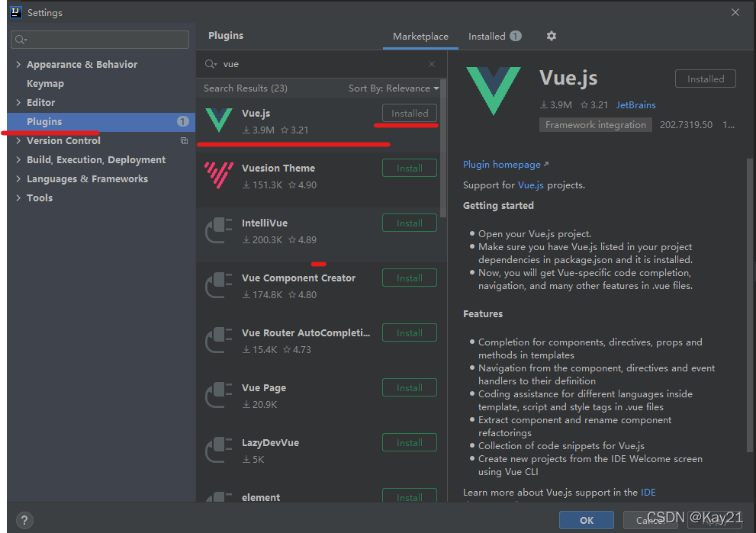Clear the vue search text
The height and width of the screenshot is (533, 756).
click(432, 64)
